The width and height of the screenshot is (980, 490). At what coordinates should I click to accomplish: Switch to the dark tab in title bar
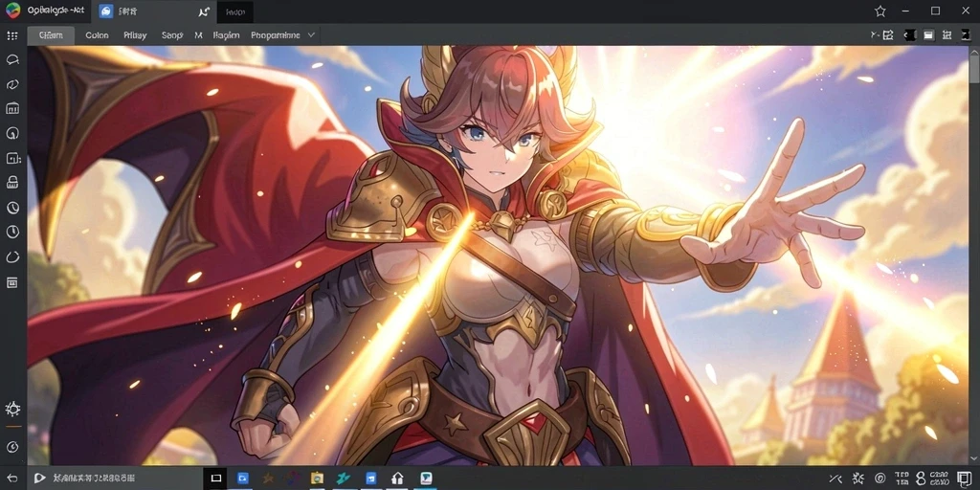235,11
